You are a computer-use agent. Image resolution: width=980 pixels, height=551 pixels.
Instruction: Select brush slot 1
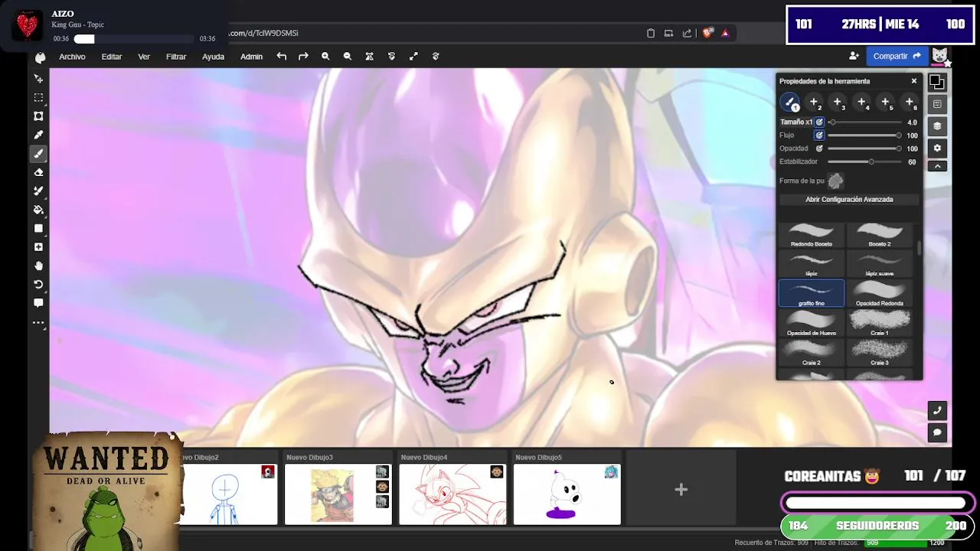[x=789, y=102]
